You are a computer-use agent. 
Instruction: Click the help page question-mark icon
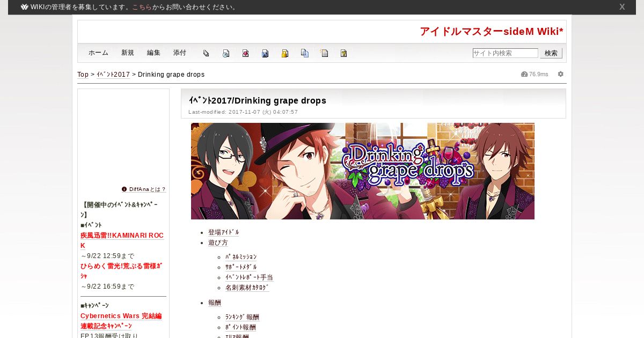pyautogui.click(x=343, y=53)
